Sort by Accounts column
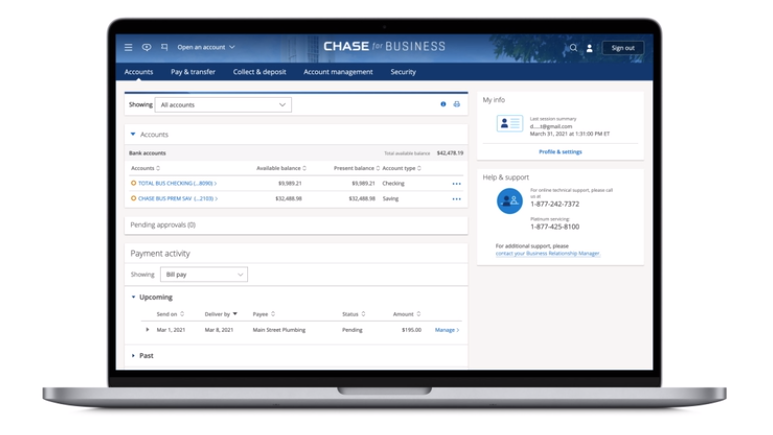This screenshot has height=435, width=773. [145, 168]
